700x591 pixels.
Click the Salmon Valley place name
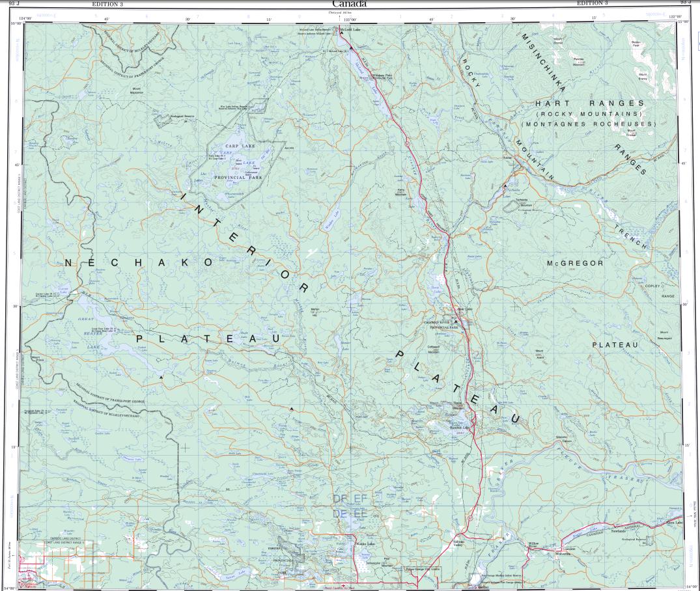[459, 543]
